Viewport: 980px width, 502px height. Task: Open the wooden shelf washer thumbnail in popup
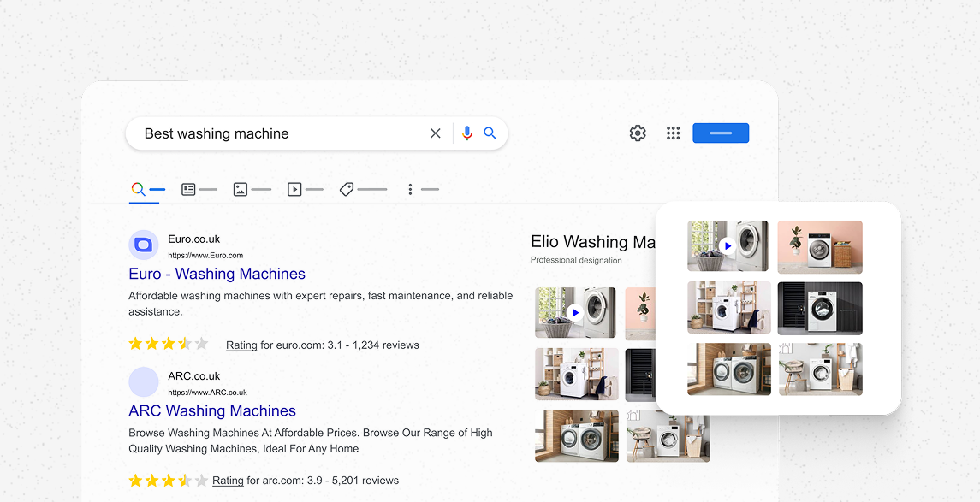click(x=729, y=308)
